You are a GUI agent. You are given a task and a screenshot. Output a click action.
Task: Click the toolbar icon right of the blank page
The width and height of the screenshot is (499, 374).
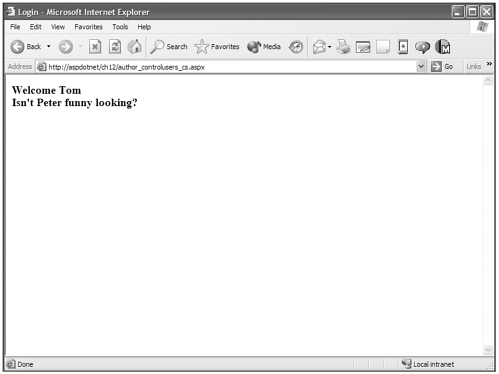(x=403, y=47)
